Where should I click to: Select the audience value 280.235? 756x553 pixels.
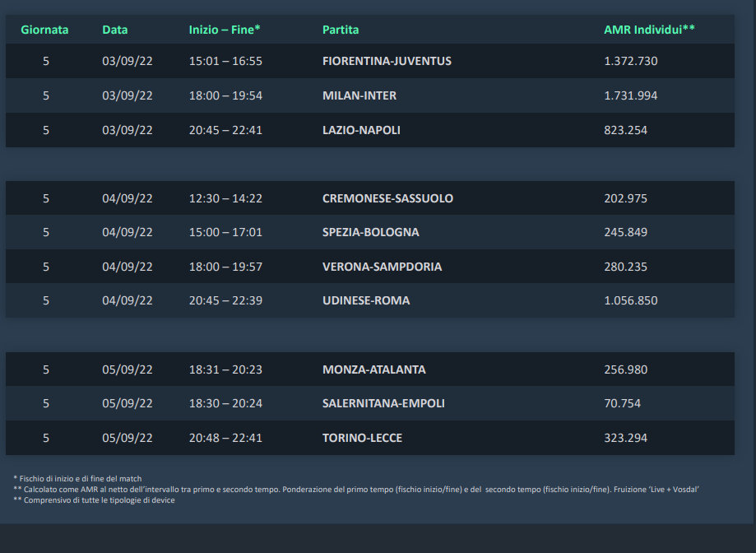(626, 267)
